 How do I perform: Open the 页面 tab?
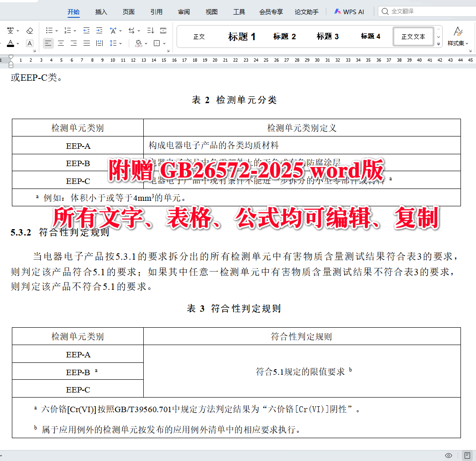129,12
